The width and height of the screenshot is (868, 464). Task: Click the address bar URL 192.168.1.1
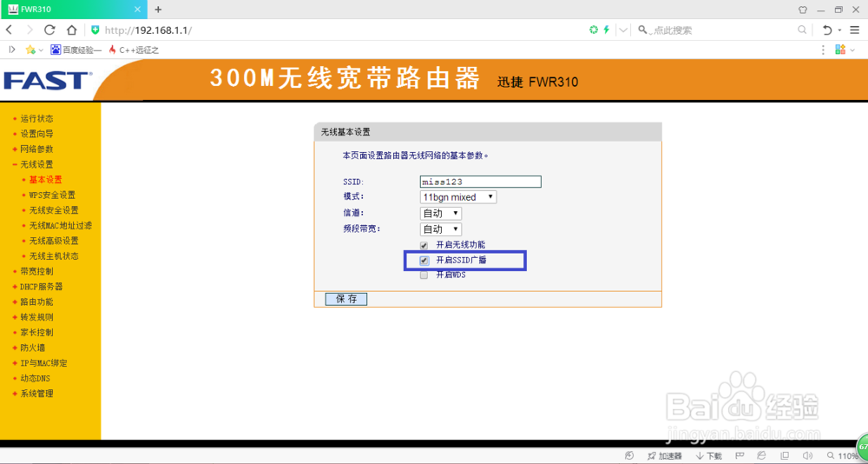click(148, 30)
